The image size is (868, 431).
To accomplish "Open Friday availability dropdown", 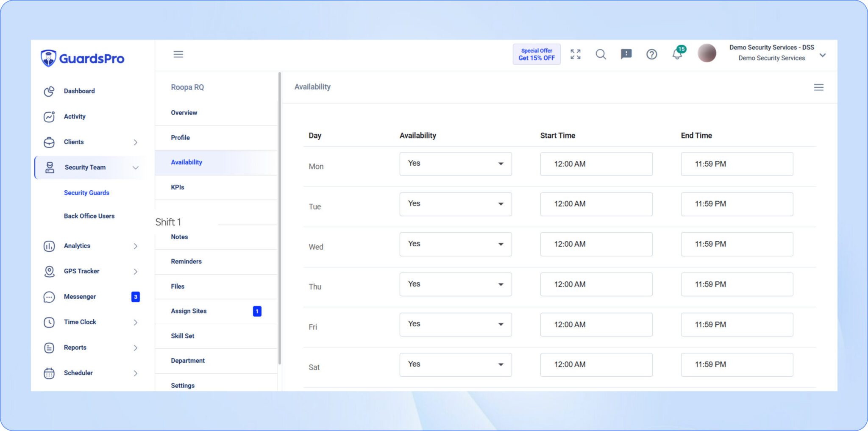I will (456, 325).
